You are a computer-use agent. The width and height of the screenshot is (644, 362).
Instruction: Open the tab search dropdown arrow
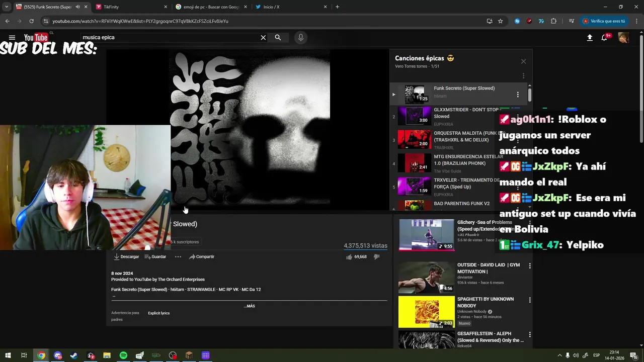[x=6, y=7]
